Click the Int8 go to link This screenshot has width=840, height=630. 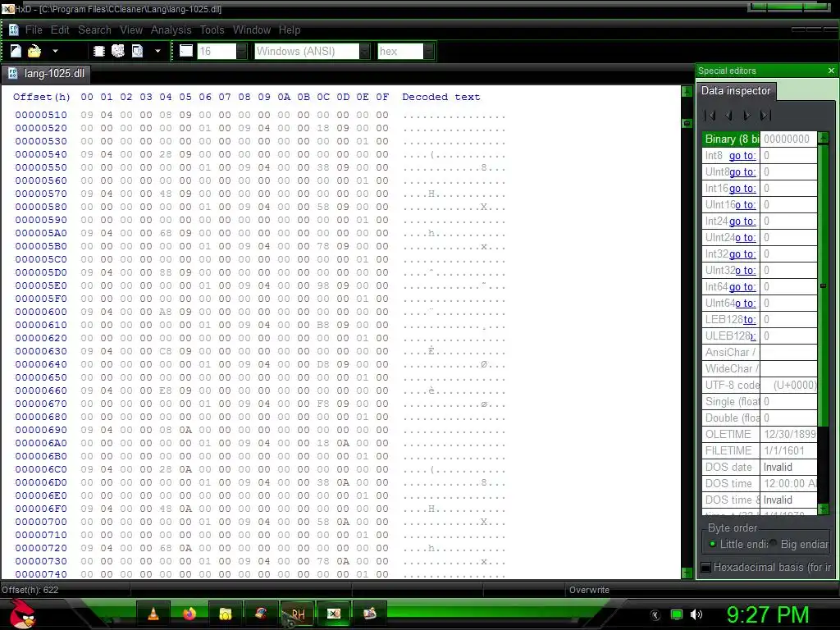(742, 155)
